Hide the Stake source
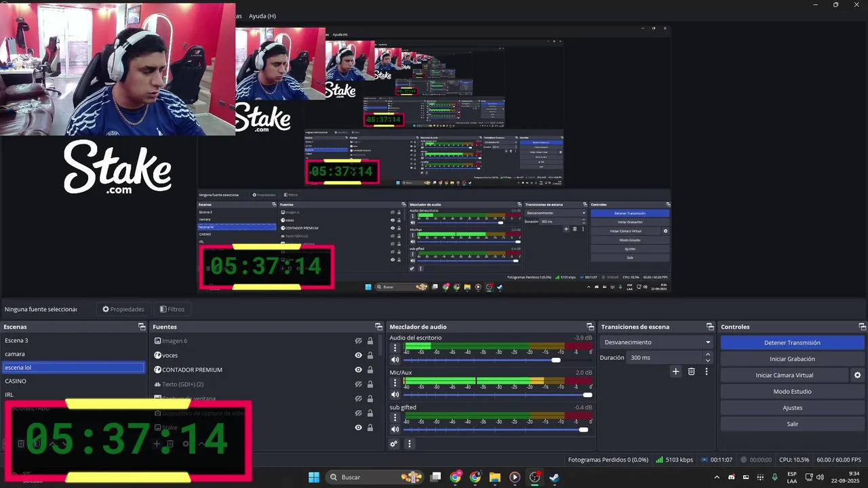The height and width of the screenshot is (488, 868). pyautogui.click(x=359, y=427)
